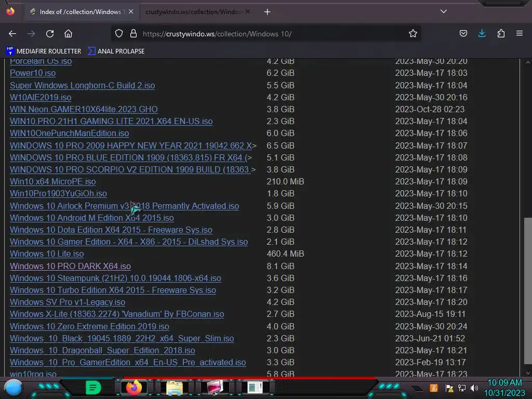This screenshot has height=399, width=532.
Task: Open the blue Start orb
Action: pos(14,388)
